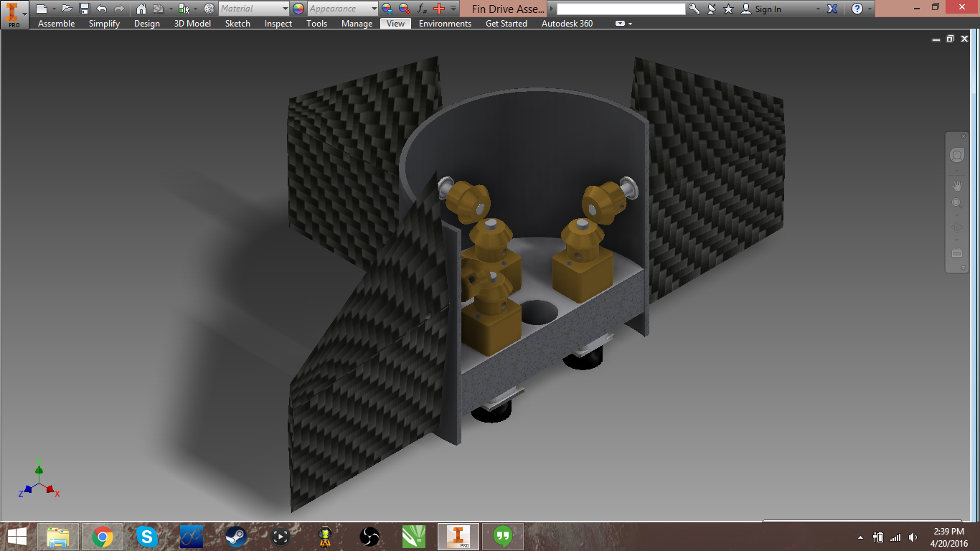Redo the last undone action
Image resolution: width=980 pixels, height=551 pixels.
point(119,9)
